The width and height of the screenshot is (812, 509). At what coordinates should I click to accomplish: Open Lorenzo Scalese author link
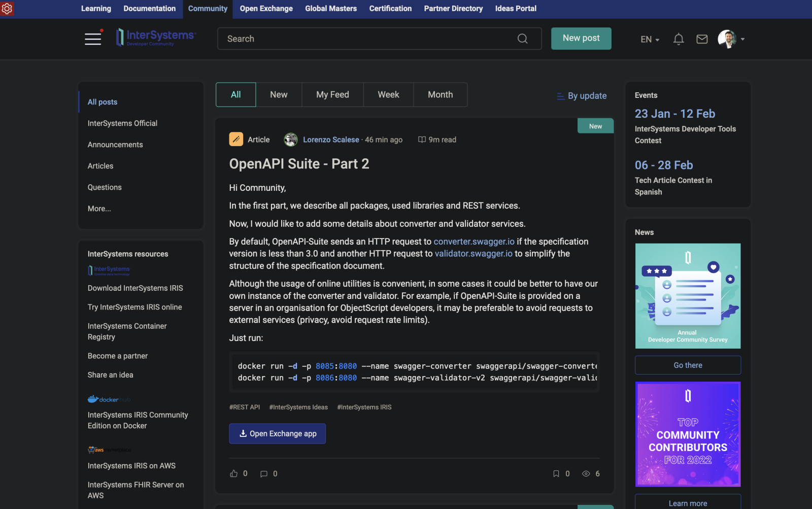click(x=331, y=140)
